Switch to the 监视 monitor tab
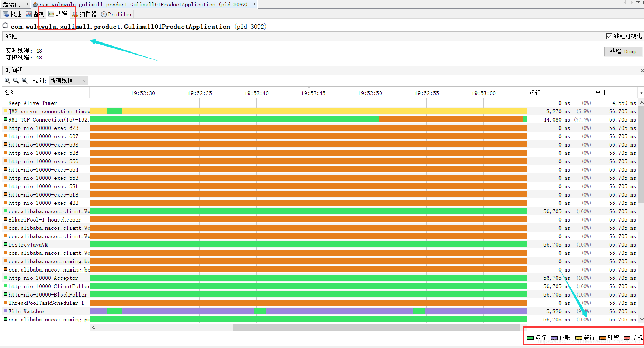 click(35, 14)
